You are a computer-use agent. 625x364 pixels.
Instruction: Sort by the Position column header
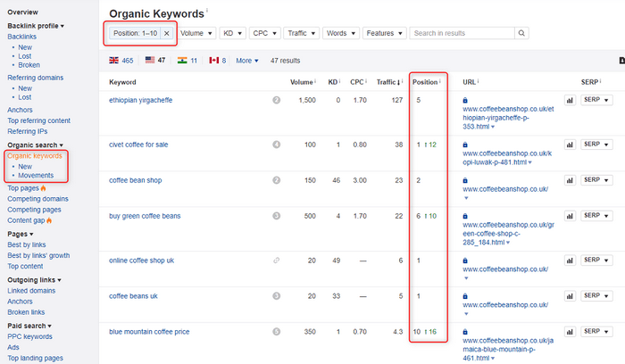425,82
